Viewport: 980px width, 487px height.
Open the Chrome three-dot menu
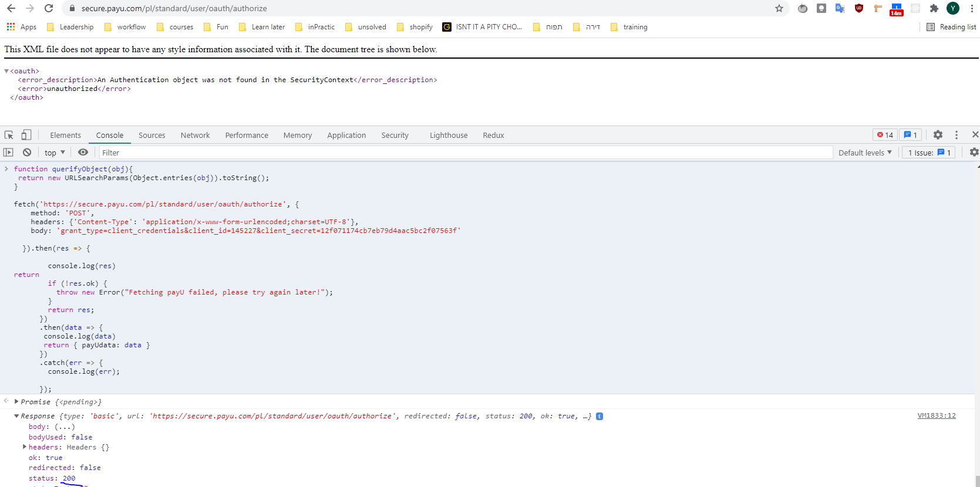click(972, 8)
